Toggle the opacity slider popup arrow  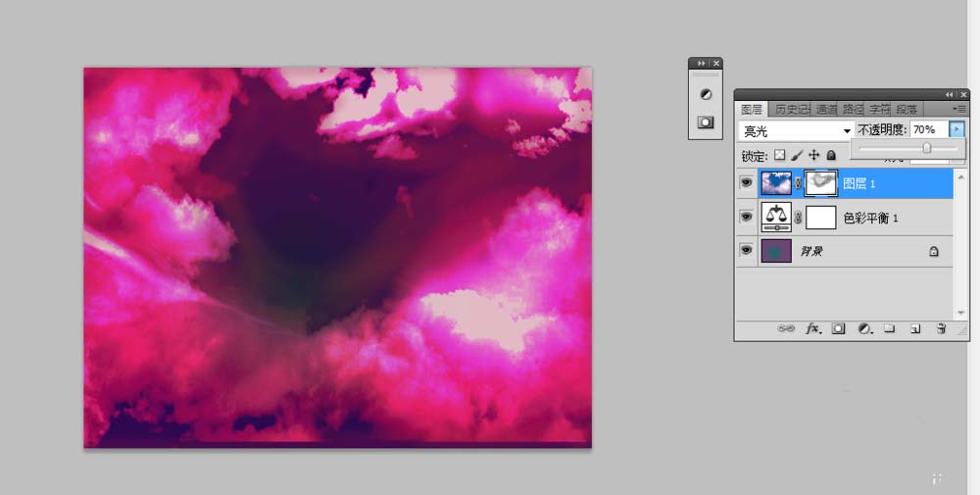[x=956, y=129]
